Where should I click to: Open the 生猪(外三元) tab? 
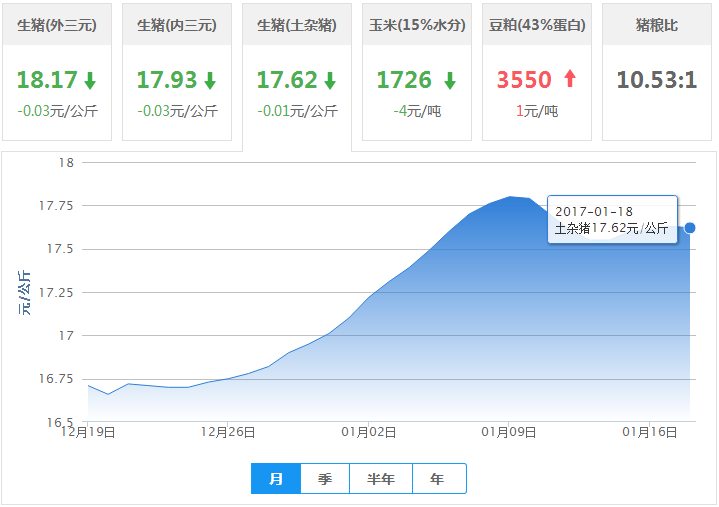[57, 25]
